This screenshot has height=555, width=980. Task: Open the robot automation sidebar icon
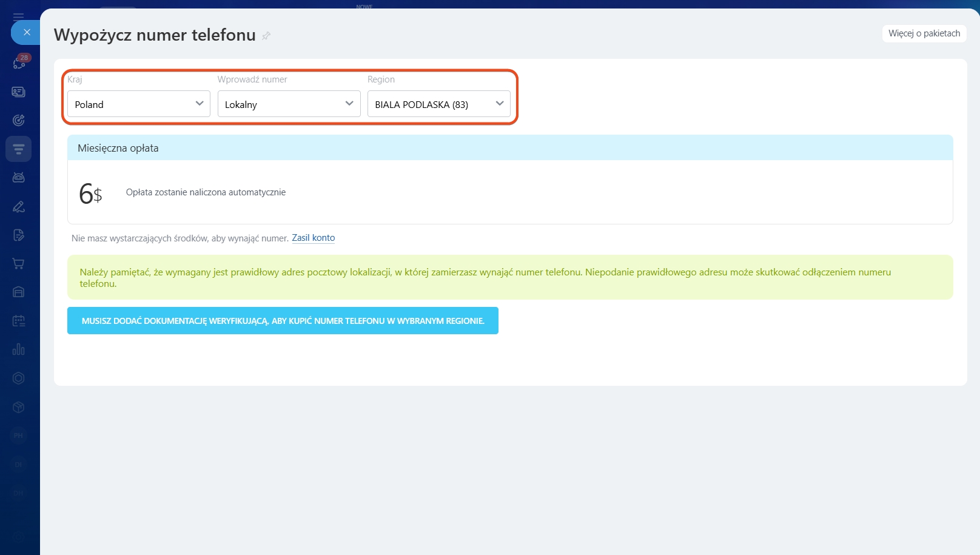pos(19,178)
